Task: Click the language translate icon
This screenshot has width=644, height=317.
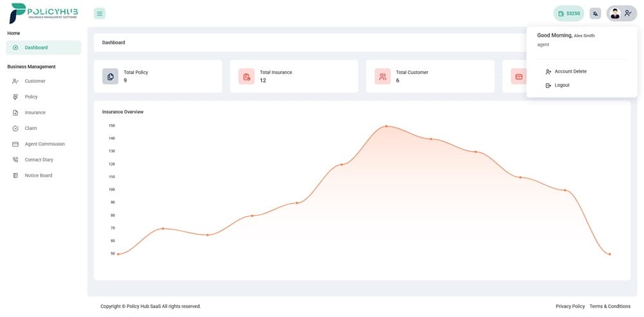Action: point(595,14)
